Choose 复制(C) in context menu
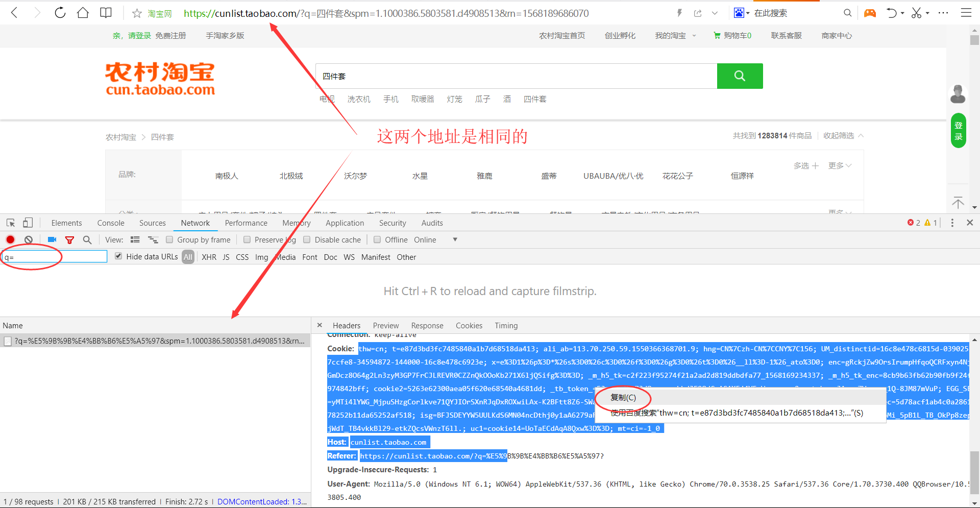980x508 pixels. coord(623,398)
